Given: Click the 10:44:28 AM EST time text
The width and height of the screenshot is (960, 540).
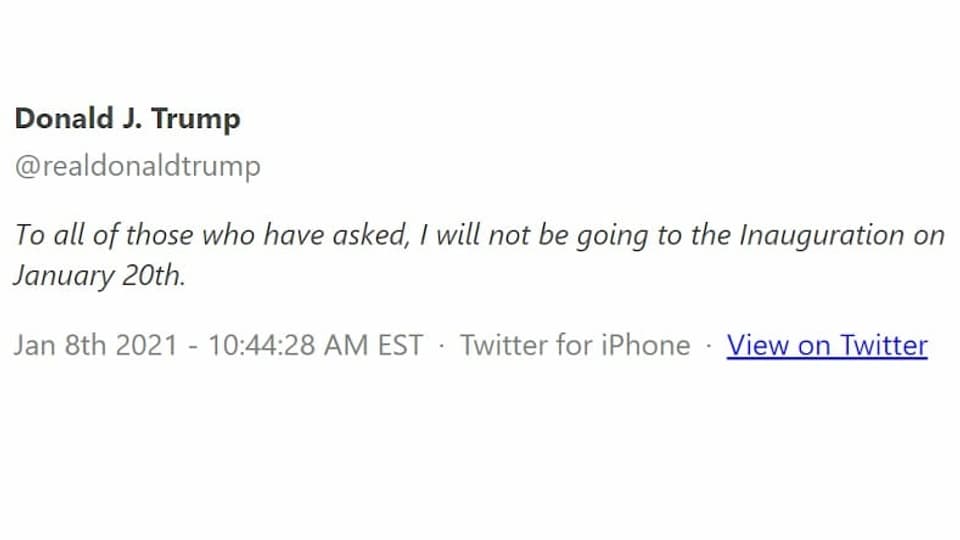Looking at the screenshot, I should pyautogui.click(x=316, y=345).
